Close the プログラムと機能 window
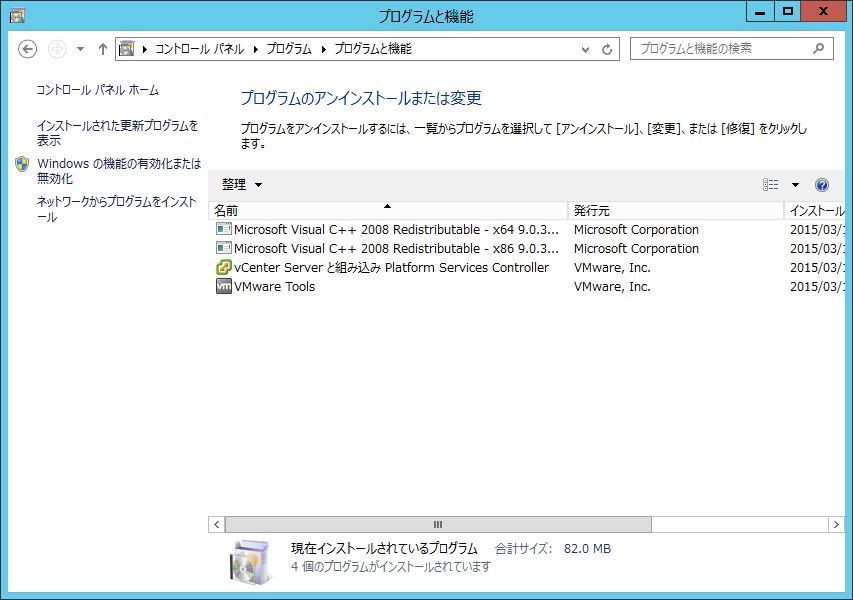Image resolution: width=853 pixels, height=600 pixels. (823, 11)
